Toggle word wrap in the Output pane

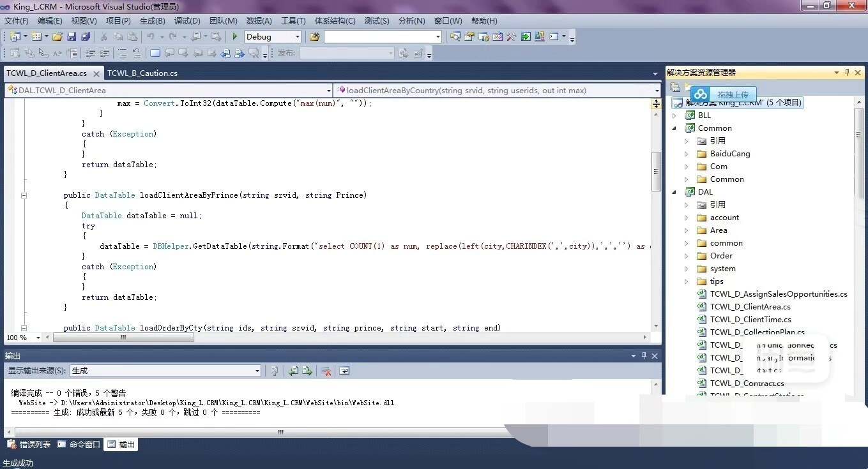[x=344, y=371]
